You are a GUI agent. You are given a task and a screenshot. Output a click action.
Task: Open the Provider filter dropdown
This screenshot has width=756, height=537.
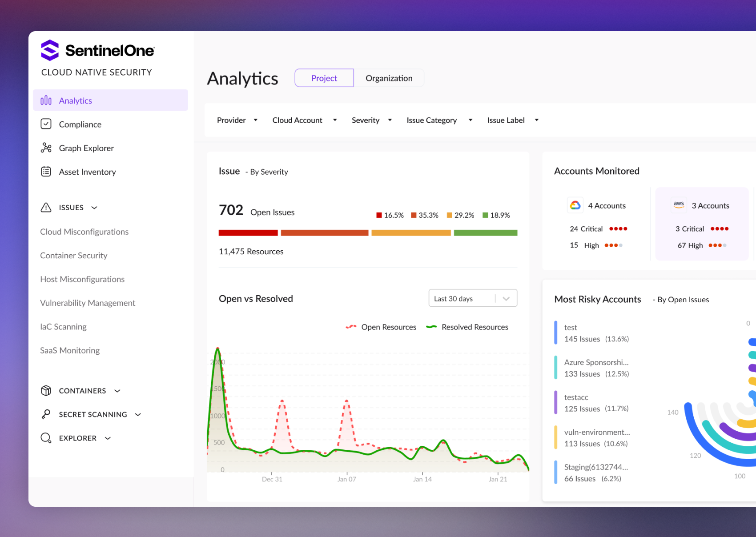tap(237, 120)
